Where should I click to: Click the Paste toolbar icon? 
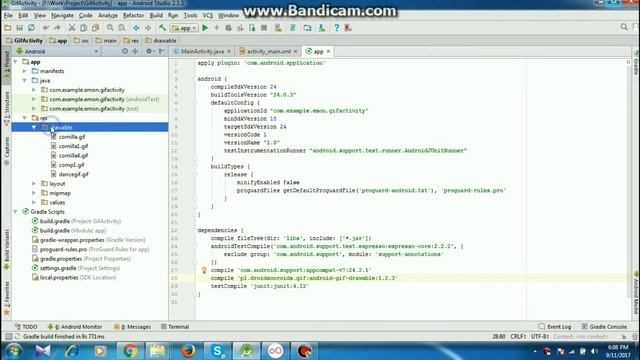click(x=95, y=28)
